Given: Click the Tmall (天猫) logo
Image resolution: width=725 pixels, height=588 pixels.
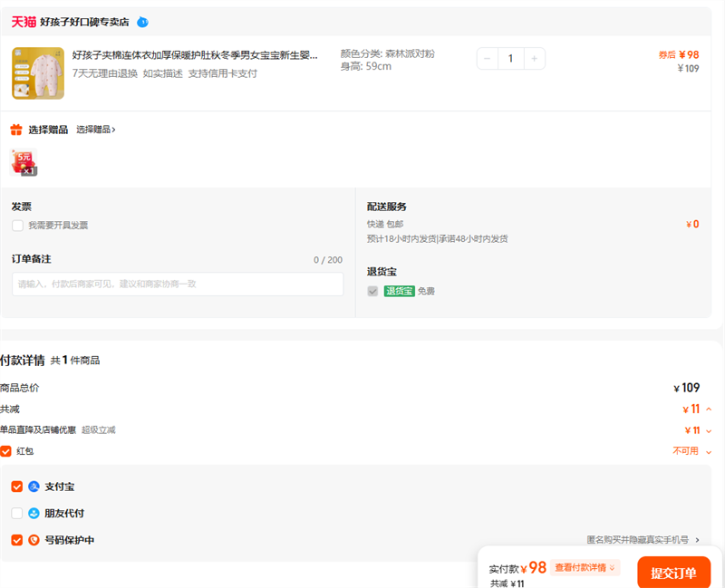Looking at the screenshot, I should (24, 22).
